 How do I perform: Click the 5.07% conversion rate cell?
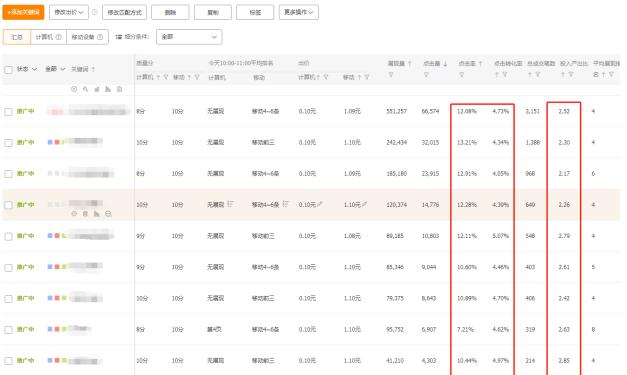tap(501, 236)
